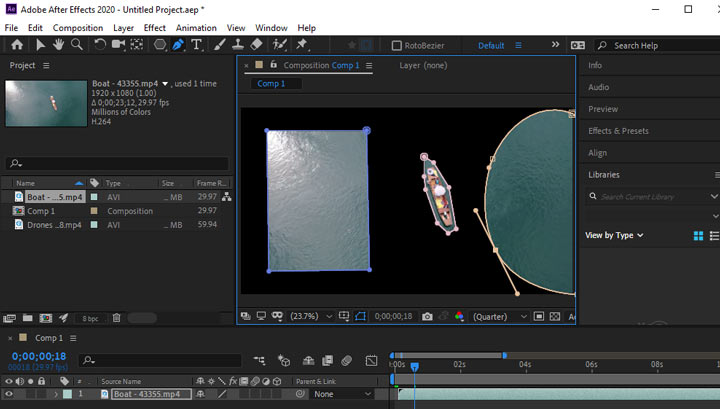Select the Hand tool
This screenshot has height=409, width=720.
pos(59,45)
